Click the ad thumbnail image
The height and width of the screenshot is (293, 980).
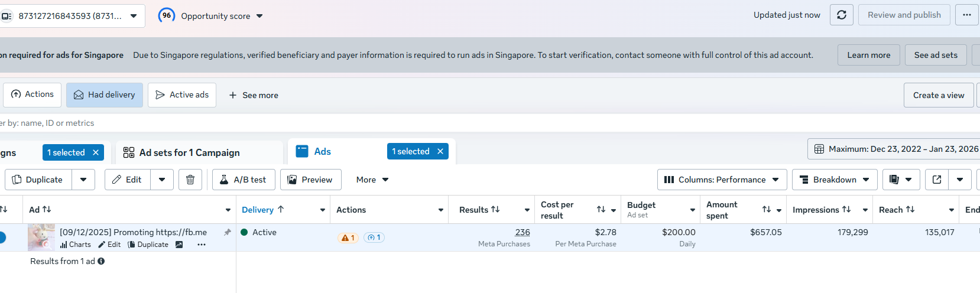pos(41,237)
